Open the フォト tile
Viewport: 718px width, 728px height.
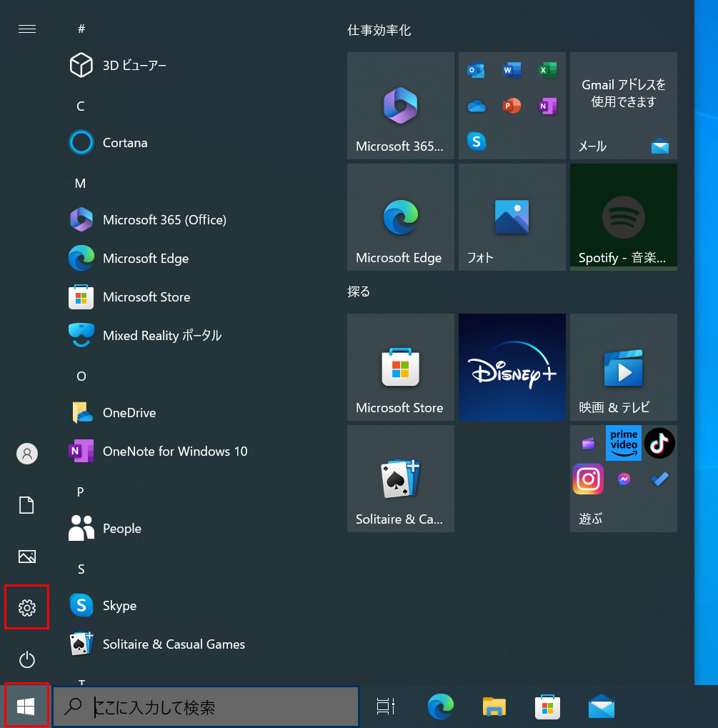pyautogui.click(x=512, y=216)
